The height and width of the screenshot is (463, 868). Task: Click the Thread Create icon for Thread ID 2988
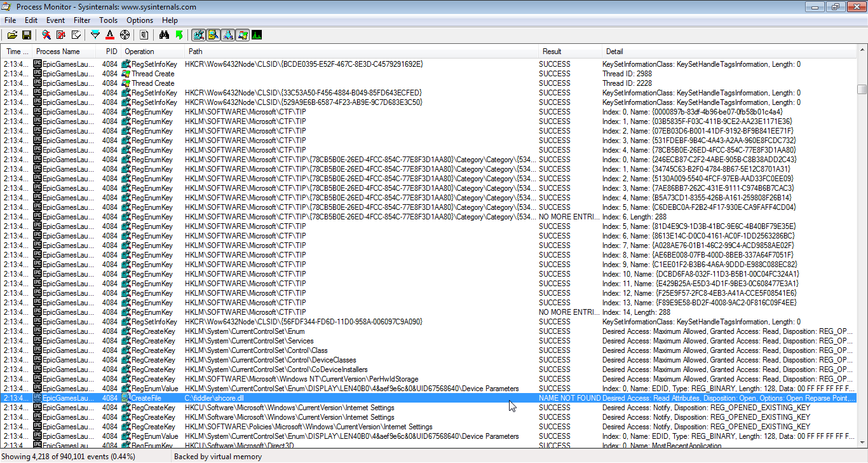126,74
